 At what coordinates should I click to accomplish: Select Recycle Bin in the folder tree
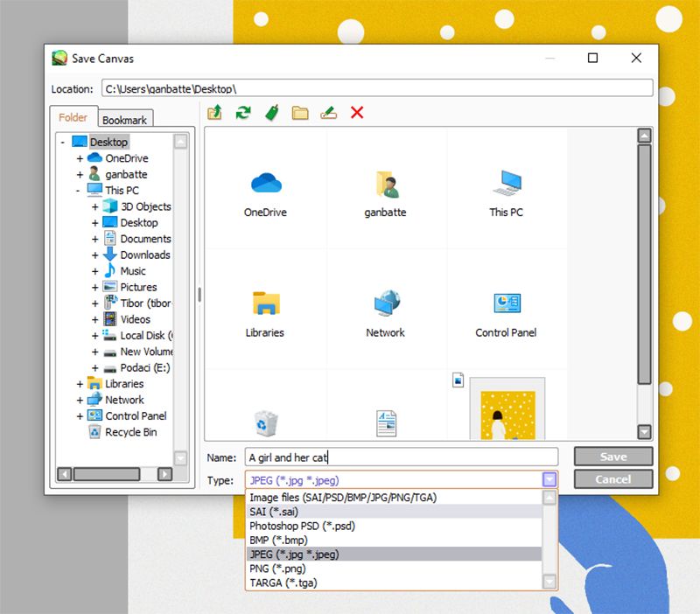(x=130, y=432)
